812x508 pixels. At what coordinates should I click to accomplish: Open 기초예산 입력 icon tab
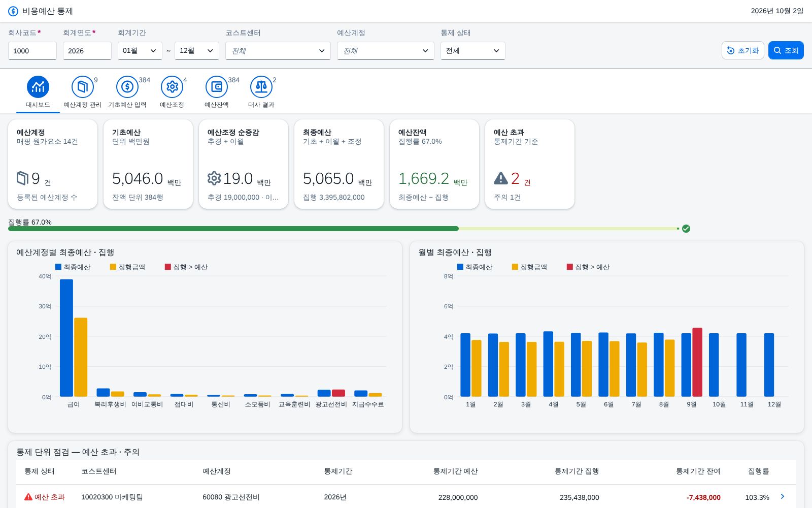[x=127, y=93]
